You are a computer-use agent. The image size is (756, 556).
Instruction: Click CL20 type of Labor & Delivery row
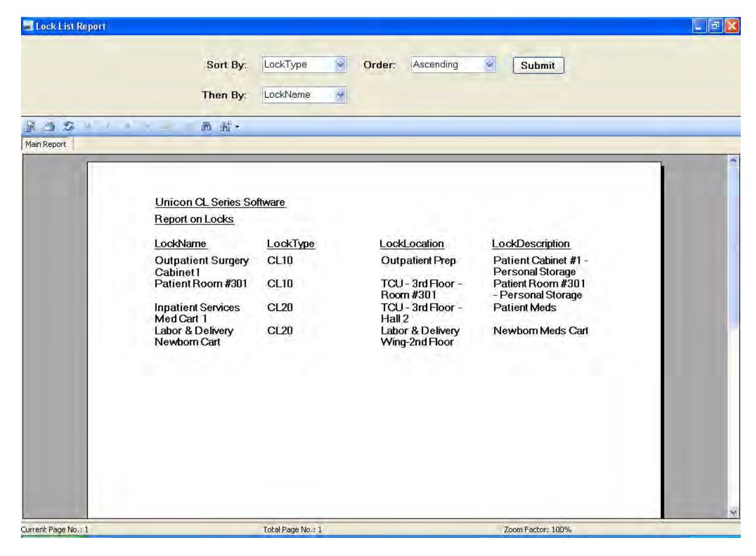[280, 330]
